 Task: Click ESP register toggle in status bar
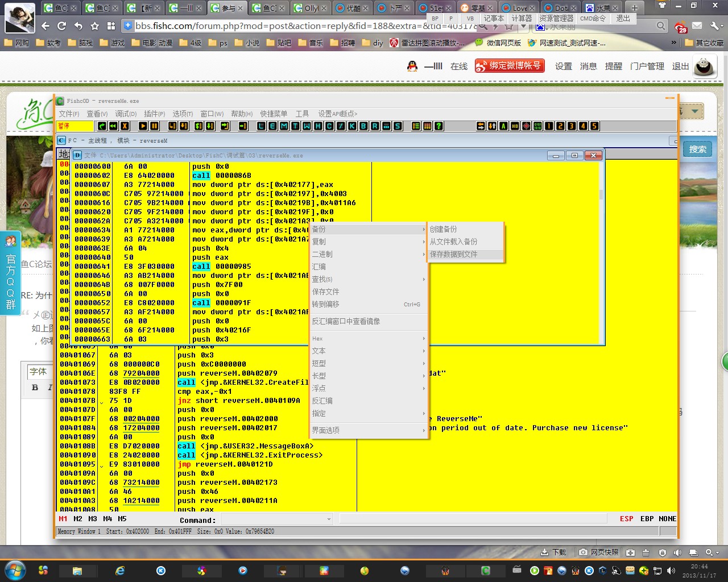(626, 519)
